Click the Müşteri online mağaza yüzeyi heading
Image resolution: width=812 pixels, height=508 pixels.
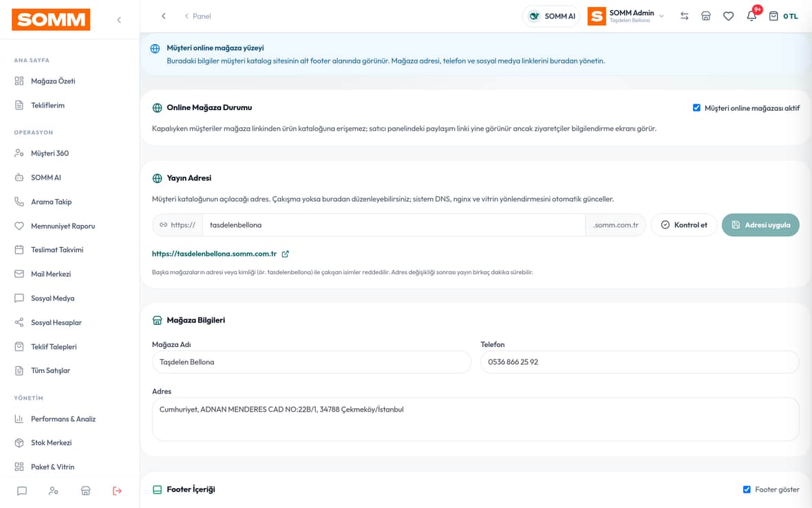215,47
